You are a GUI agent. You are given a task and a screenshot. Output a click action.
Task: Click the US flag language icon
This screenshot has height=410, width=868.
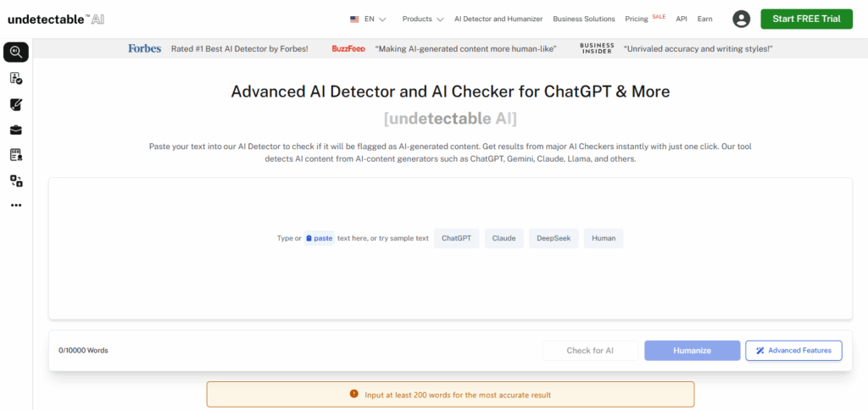[x=354, y=19]
